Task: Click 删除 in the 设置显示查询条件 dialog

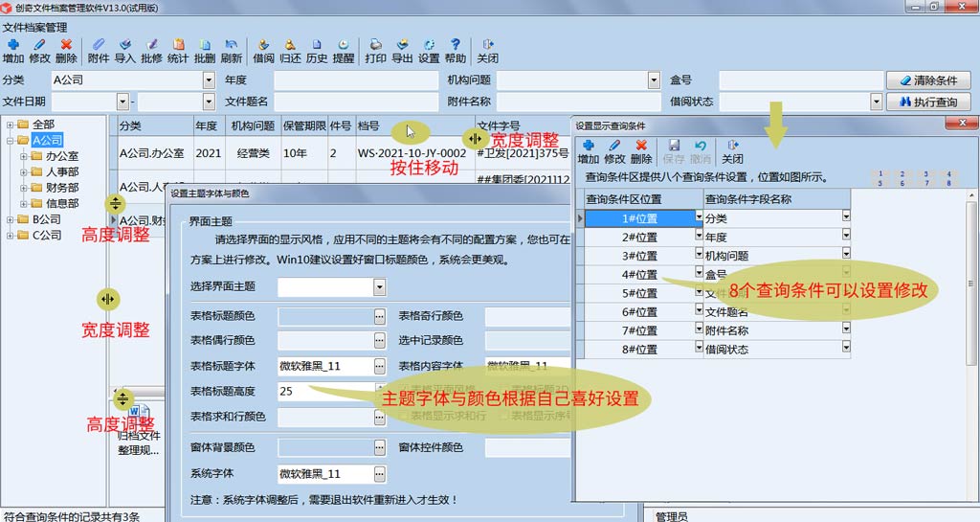Action: (x=641, y=152)
